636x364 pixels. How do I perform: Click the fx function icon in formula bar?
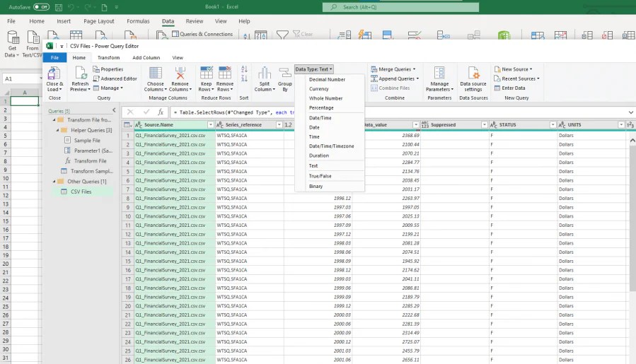pyautogui.click(x=161, y=112)
